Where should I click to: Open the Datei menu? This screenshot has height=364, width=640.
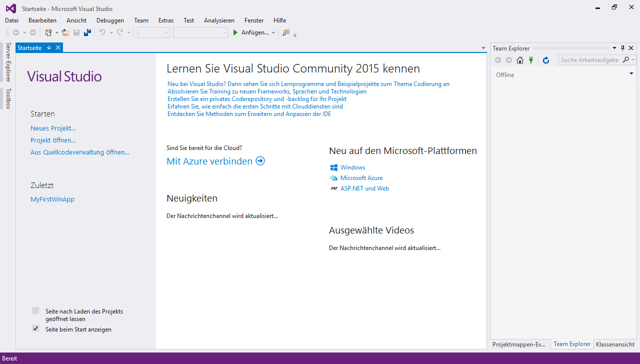pos(11,20)
